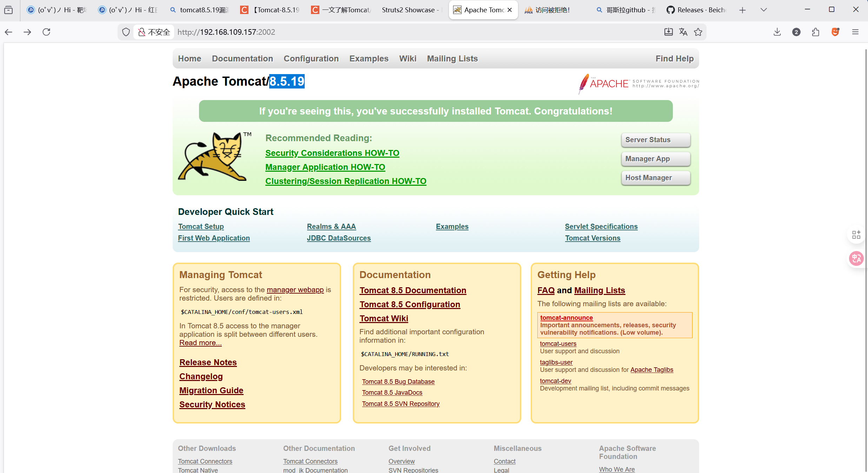Image resolution: width=868 pixels, height=473 pixels.
Task: Open the new tab plus button
Action: 742,10
